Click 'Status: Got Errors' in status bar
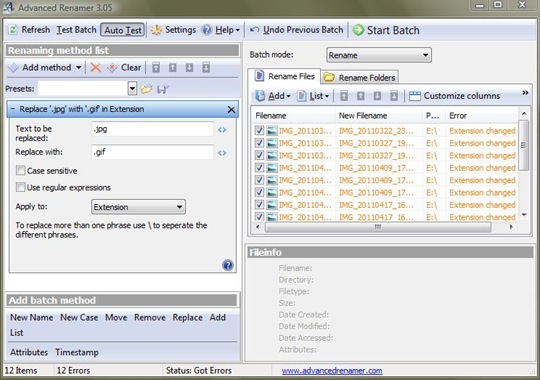The image size is (540, 380). [x=199, y=371]
